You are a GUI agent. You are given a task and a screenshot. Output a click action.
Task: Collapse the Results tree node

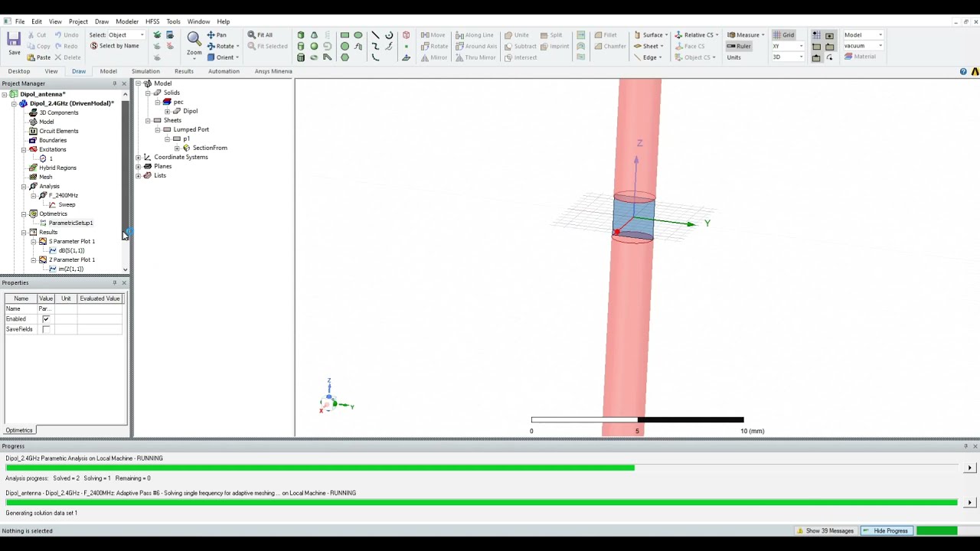(x=24, y=232)
